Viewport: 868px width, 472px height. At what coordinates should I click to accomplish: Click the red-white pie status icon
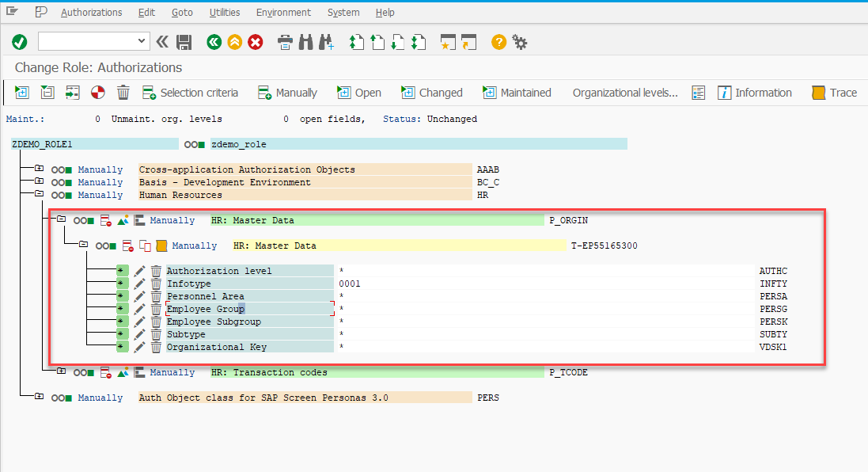click(x=98, y=93)
